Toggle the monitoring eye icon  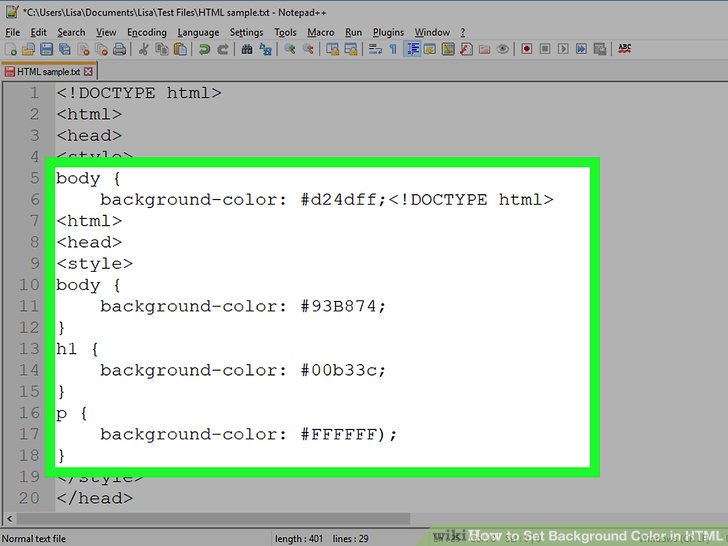[x=502, y=49]
